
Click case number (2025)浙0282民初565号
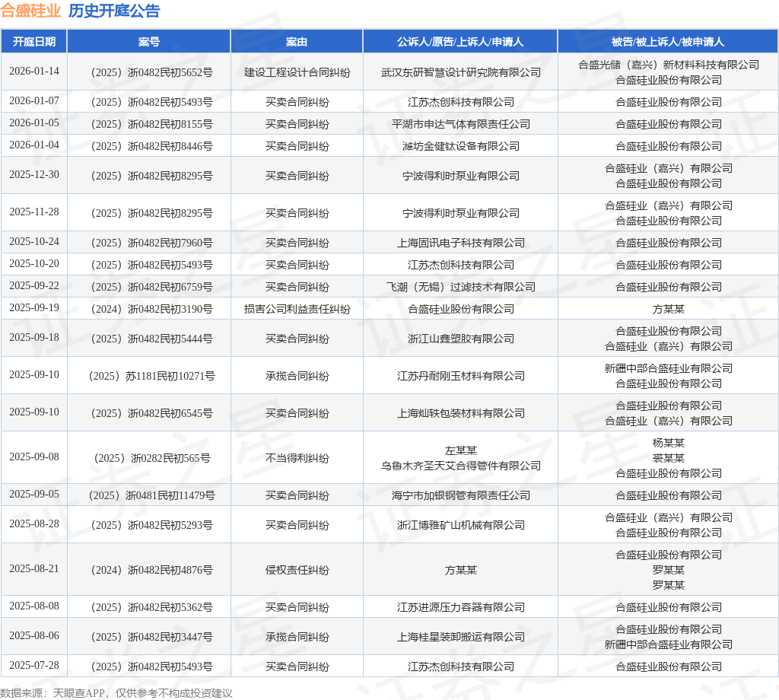click(151, 458)
